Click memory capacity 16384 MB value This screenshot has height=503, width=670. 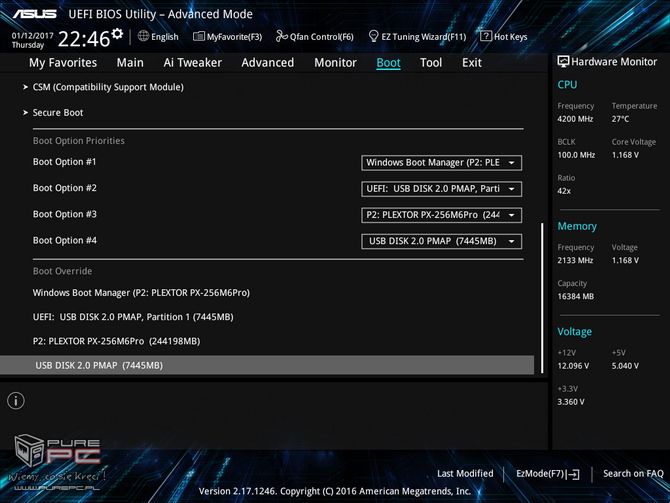click(576, 297)
